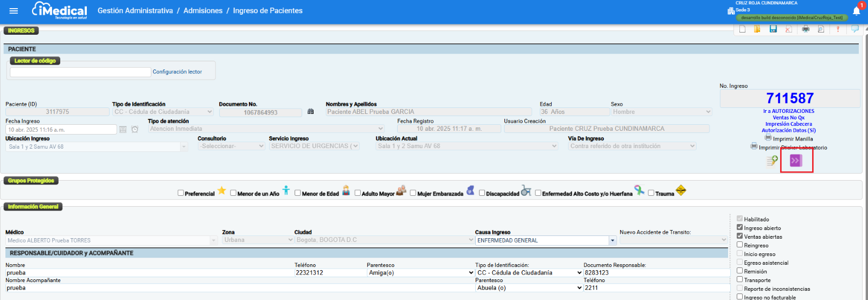This screenshot has height=300, width=868.
Task: Open the Ir a AUTORIZACIONES link
Action: [x=789, y=111]
